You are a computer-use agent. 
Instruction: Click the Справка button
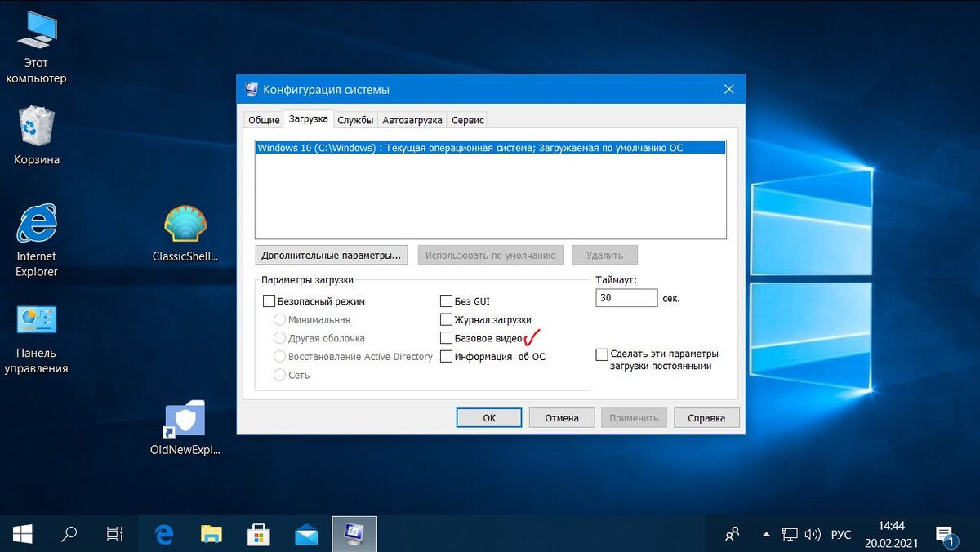click(706, 417)
